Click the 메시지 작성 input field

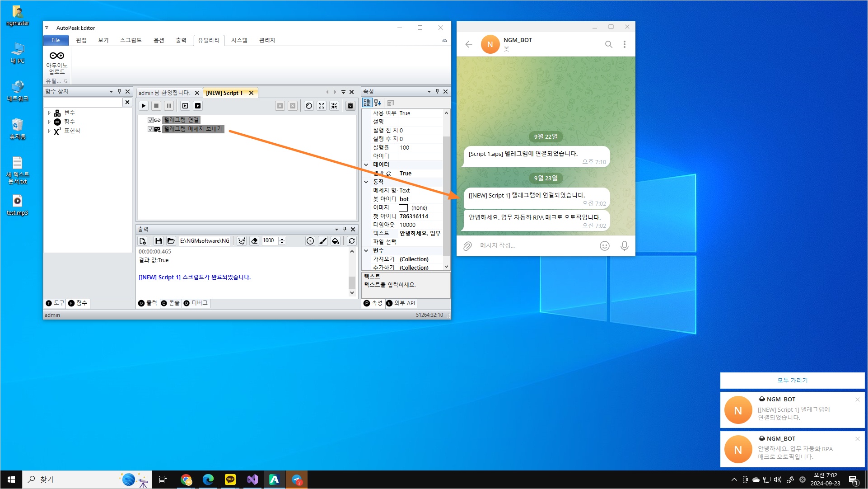(x=533, y=245)
